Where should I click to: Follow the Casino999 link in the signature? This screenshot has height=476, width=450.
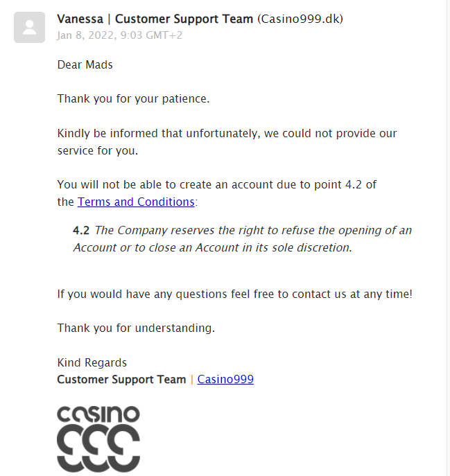(225, 379)
